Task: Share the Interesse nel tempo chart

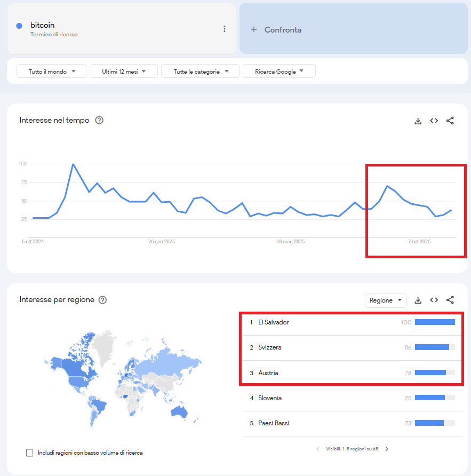Action: pos(450,121)
